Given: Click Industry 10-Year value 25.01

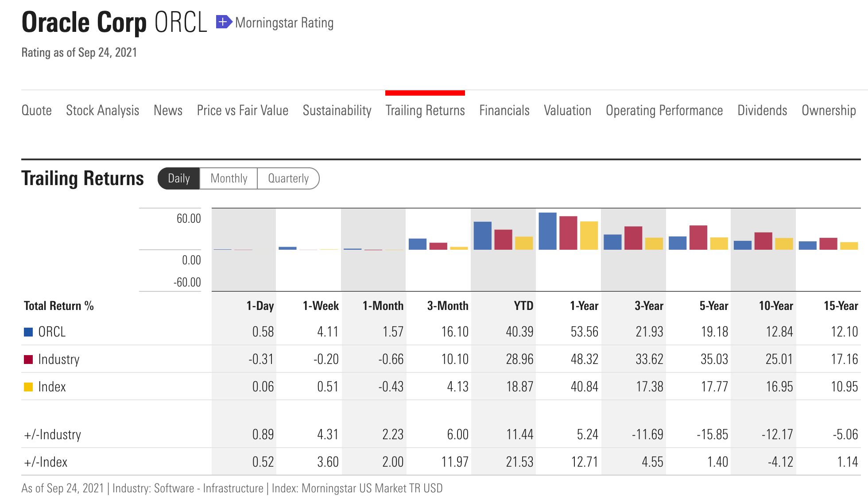Looking at the screenshot, I should [x=779, y=359].
